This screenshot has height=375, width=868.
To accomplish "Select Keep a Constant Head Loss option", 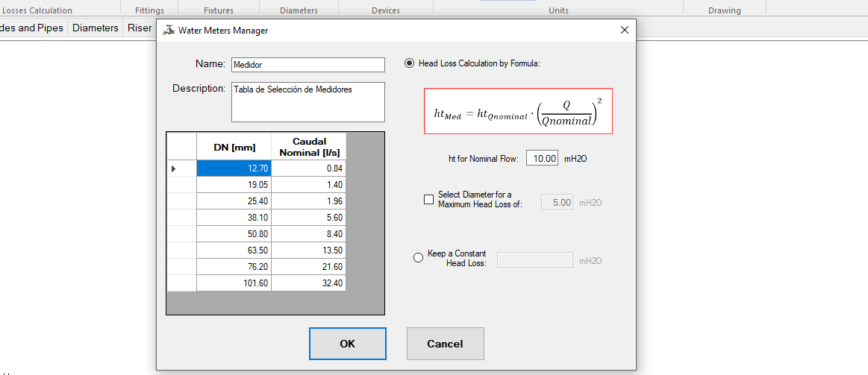I will click(418, 258).
